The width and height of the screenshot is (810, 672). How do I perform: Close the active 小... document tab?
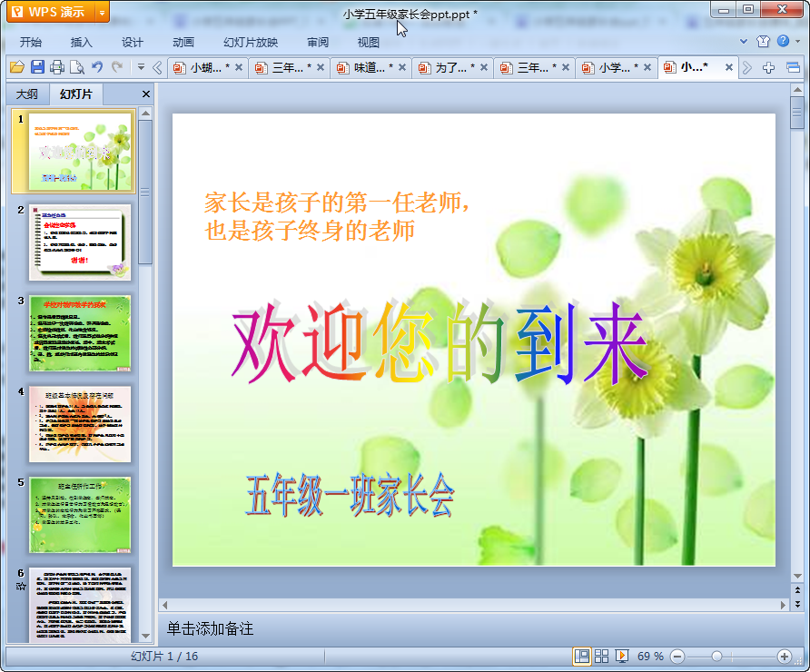[x=729, y=67]
